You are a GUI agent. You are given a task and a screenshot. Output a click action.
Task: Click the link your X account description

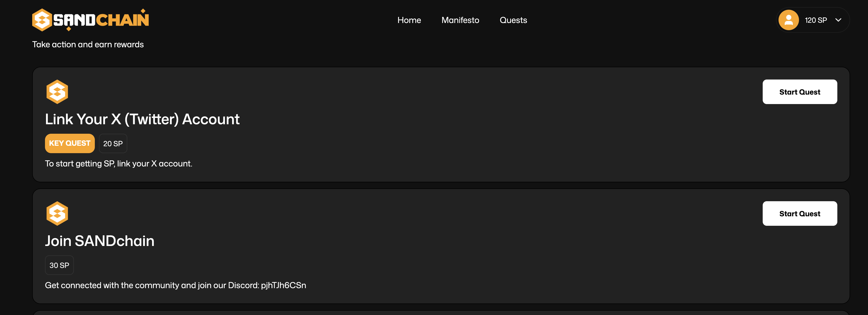click(x=119, y=164)
